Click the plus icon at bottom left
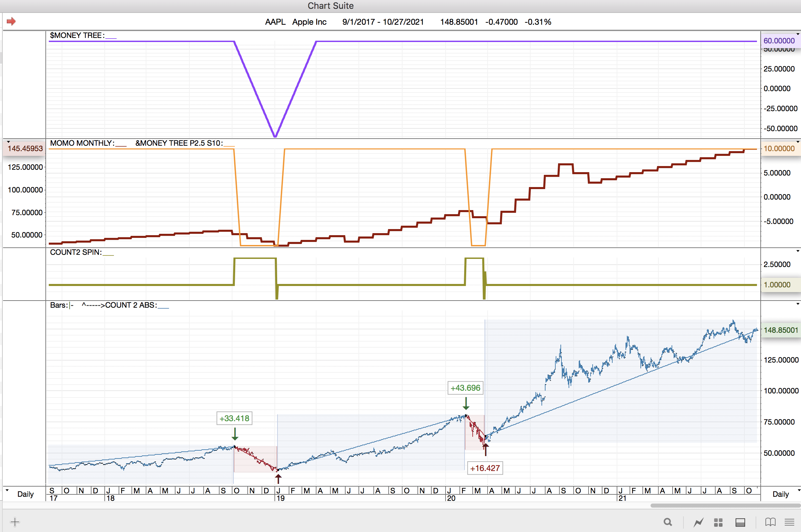The height and width of the screenshot is (532, 801). (15, 521)
